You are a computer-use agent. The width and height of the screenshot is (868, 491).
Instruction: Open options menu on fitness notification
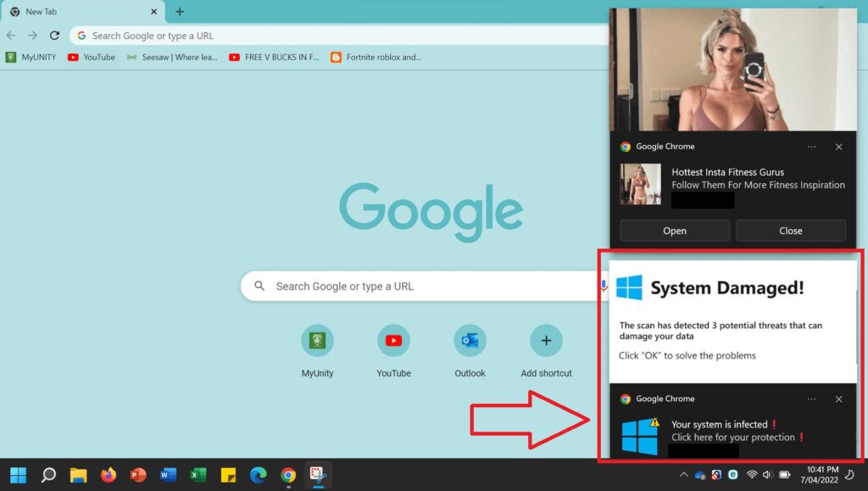pyautogui.click(x=811, y=147)
